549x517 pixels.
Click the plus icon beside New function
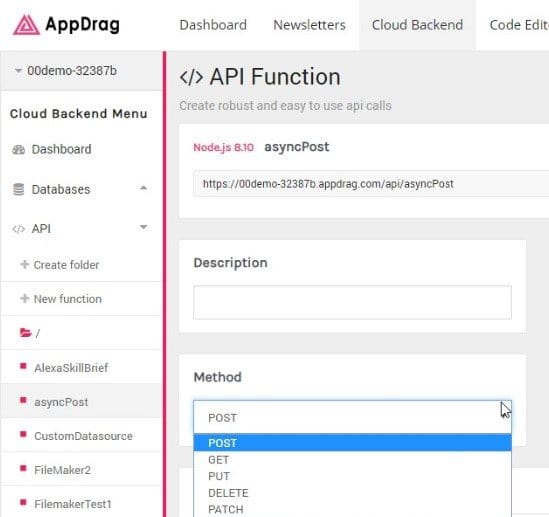point(25,299)
